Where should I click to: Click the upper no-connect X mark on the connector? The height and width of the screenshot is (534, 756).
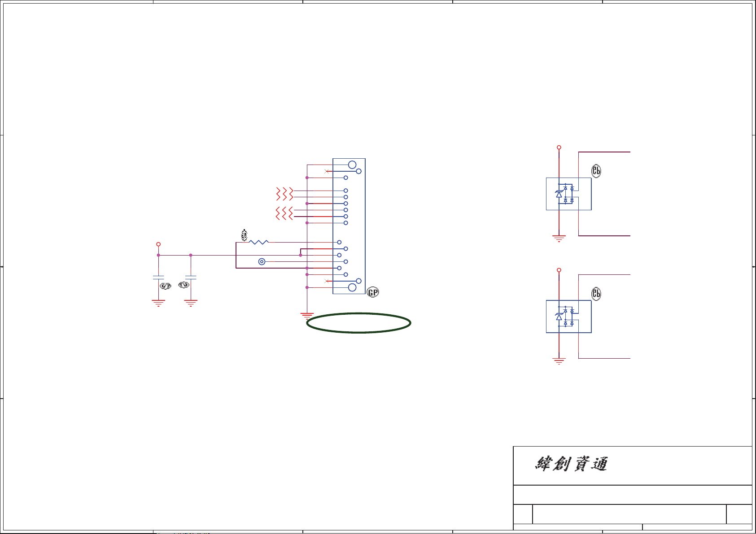[x=326, y=171]
